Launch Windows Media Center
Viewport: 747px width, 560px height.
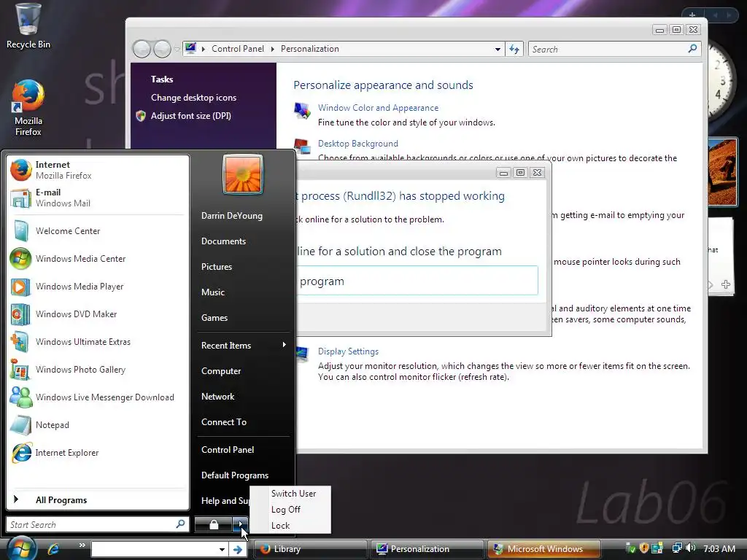coord(98,259)
